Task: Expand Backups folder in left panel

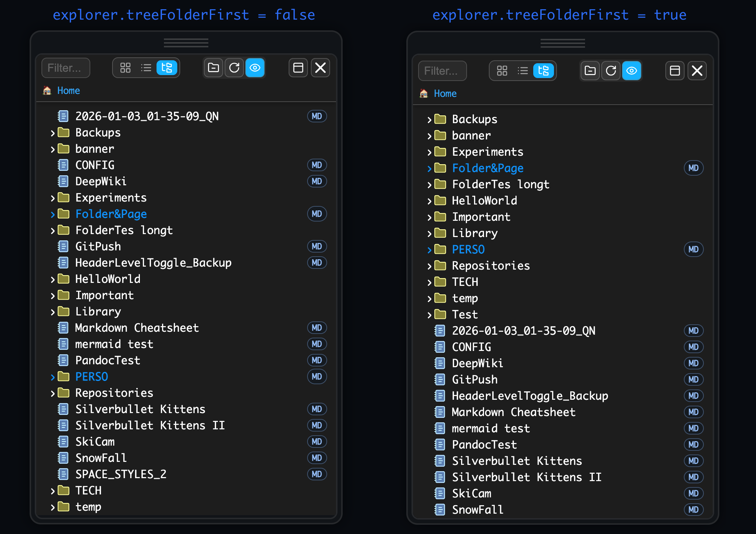Action: [53, 133]
